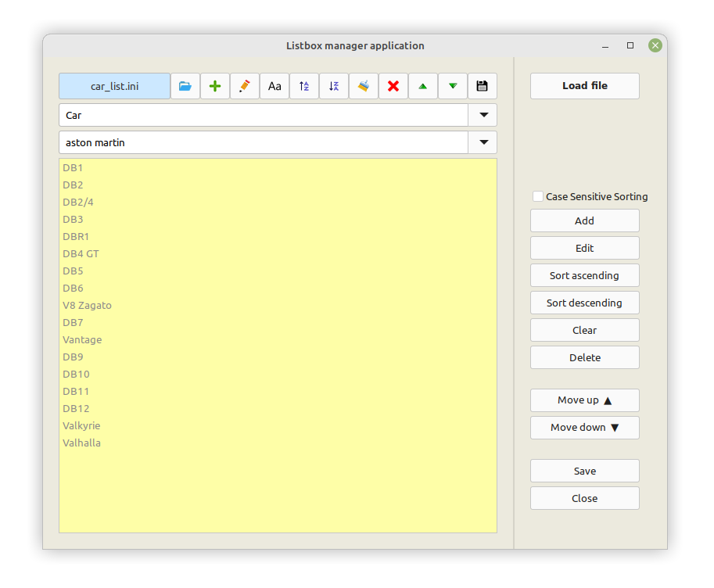This screenshot has width=714, height=588.
Task: Expand the aston martin dropdown arrow
Action: pos(483,142)
